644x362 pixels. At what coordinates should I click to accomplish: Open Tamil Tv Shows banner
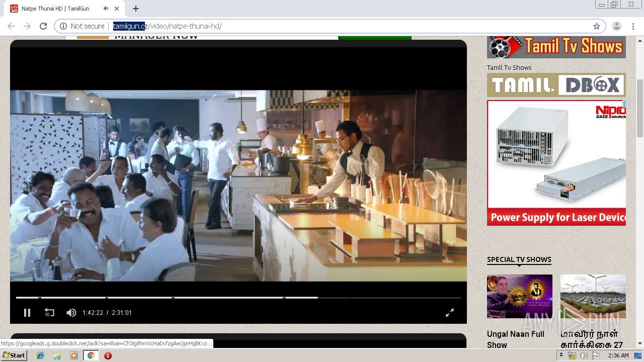556,47
